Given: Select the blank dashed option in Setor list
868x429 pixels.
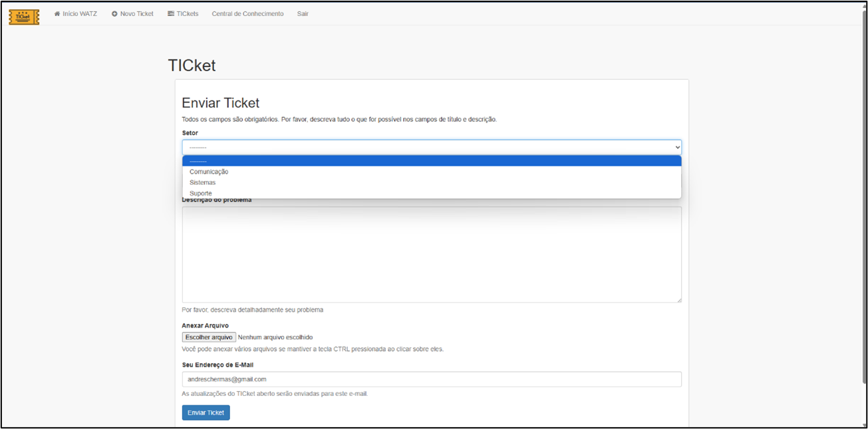Looking at the screenshot, I should 432,161.
